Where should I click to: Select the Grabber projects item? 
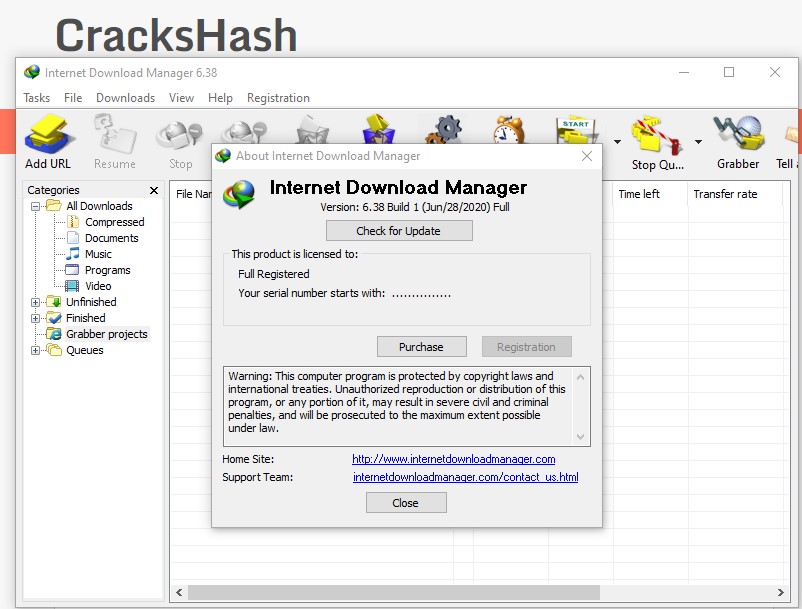(106, 334)
